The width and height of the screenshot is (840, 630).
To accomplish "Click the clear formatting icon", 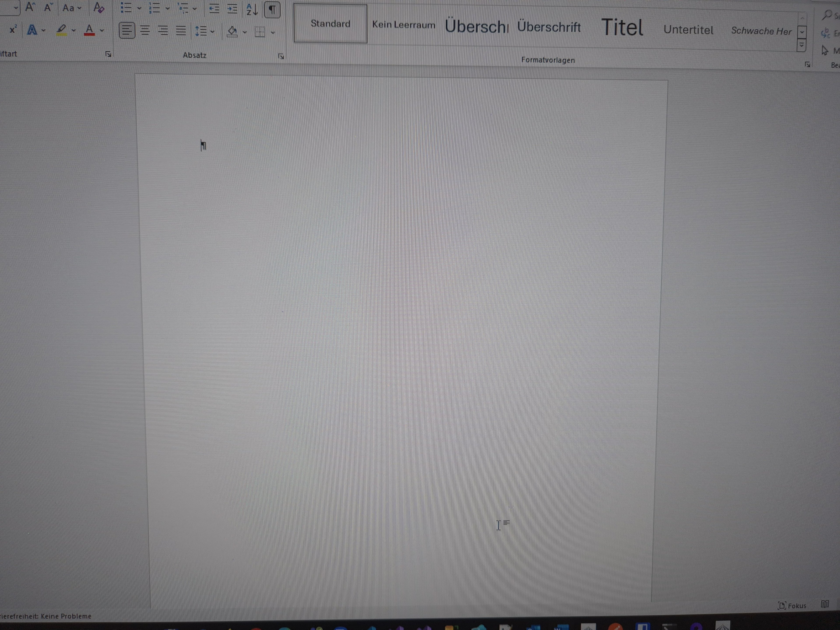I will pos(98,8).
